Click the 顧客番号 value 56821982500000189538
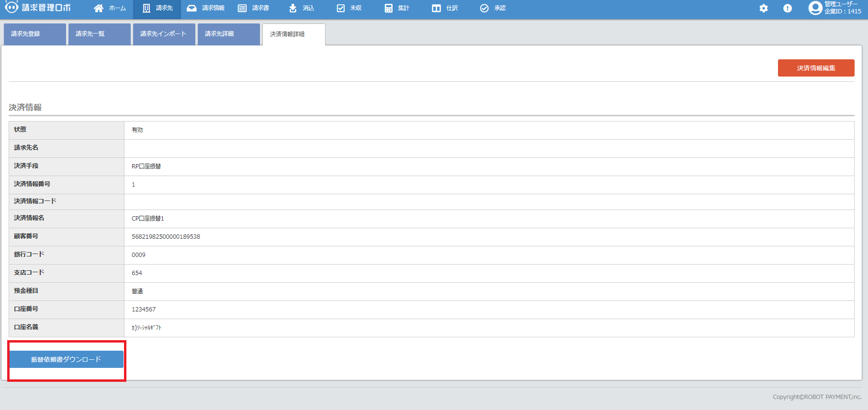The image size is (868, 410). pyautogui.click(x=166, y=237)
